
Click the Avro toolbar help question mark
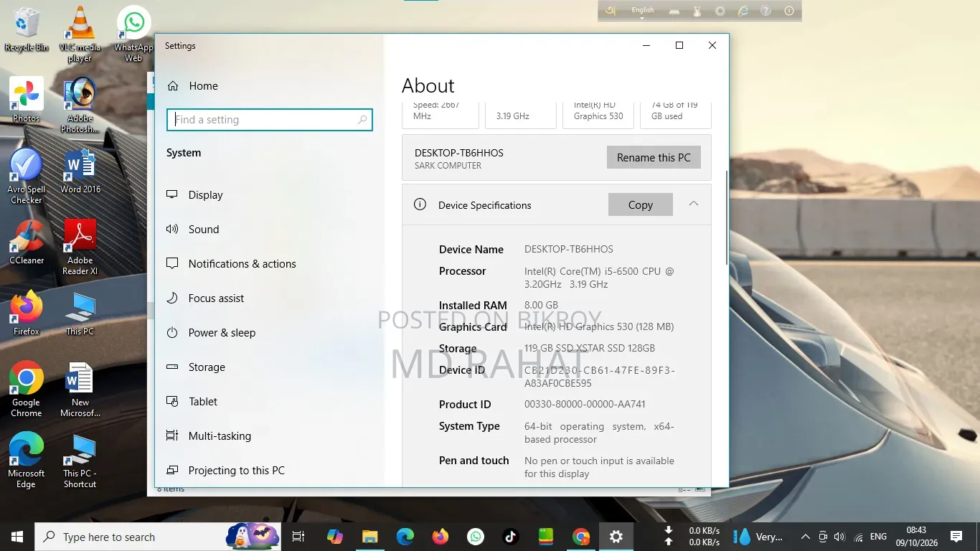pyautogui.click(x=766, y=11)
